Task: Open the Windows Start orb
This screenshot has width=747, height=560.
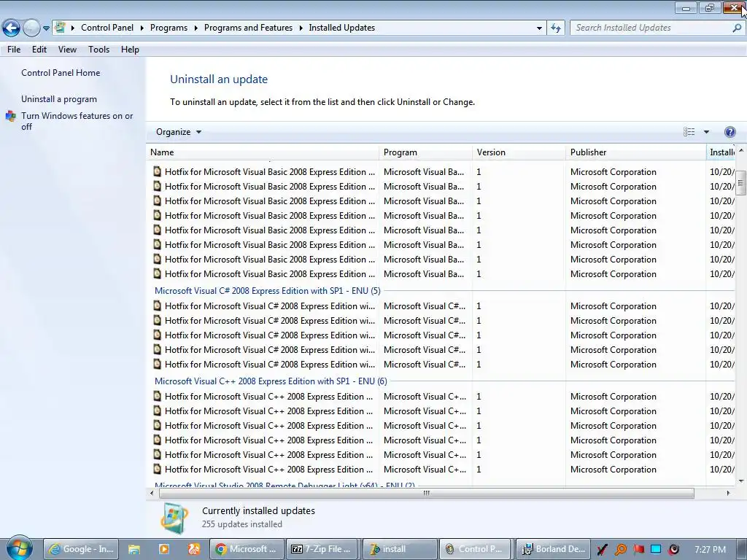Action: [19, 549]
